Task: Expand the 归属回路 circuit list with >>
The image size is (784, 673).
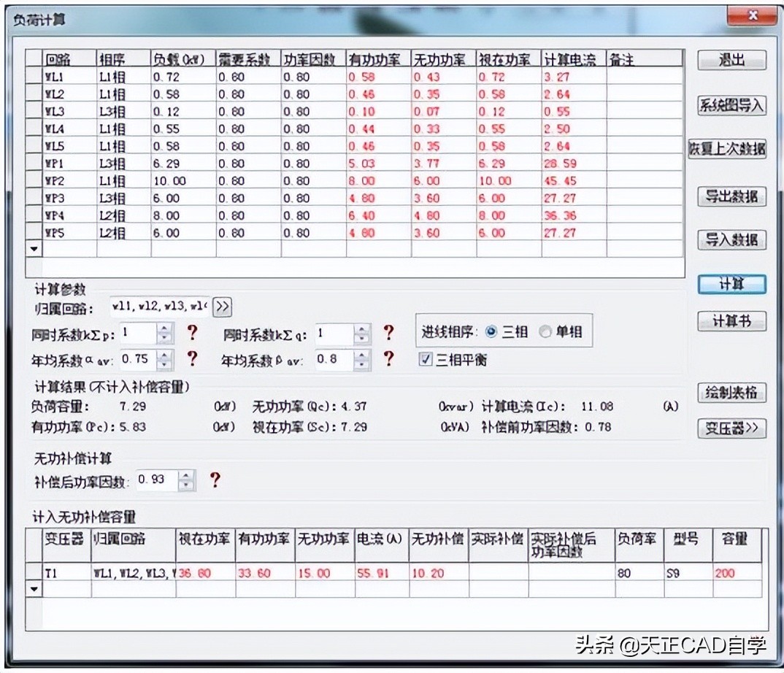Action: pos(221,307)
